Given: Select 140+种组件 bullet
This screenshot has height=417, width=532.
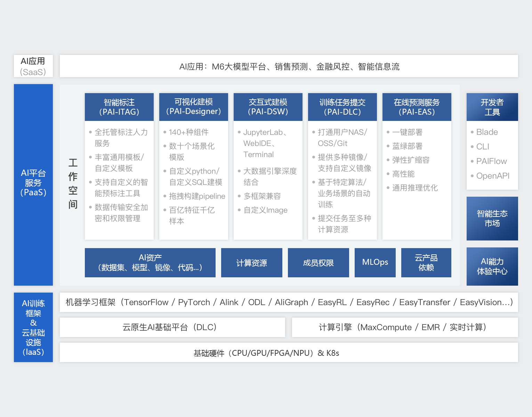Looking at the screenshot, I should 186,132.
